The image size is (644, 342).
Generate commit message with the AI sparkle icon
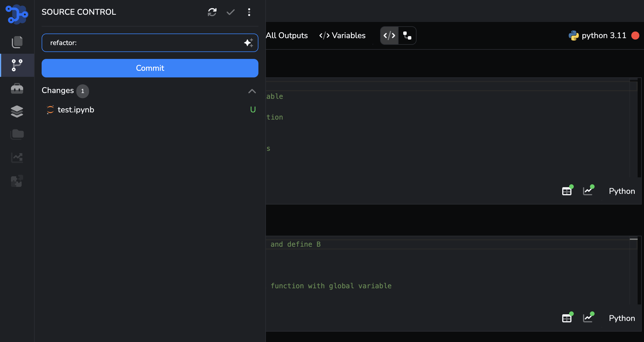click(248, 42)
